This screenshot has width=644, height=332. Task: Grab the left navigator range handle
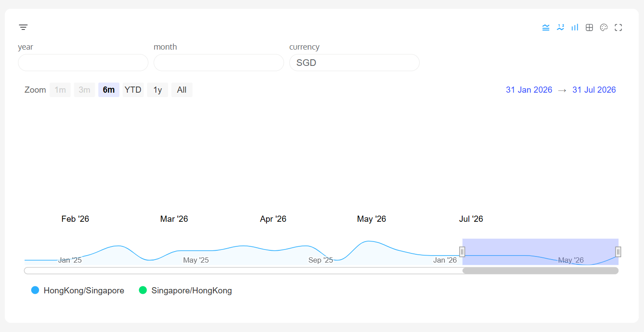(x=462, y=252)
